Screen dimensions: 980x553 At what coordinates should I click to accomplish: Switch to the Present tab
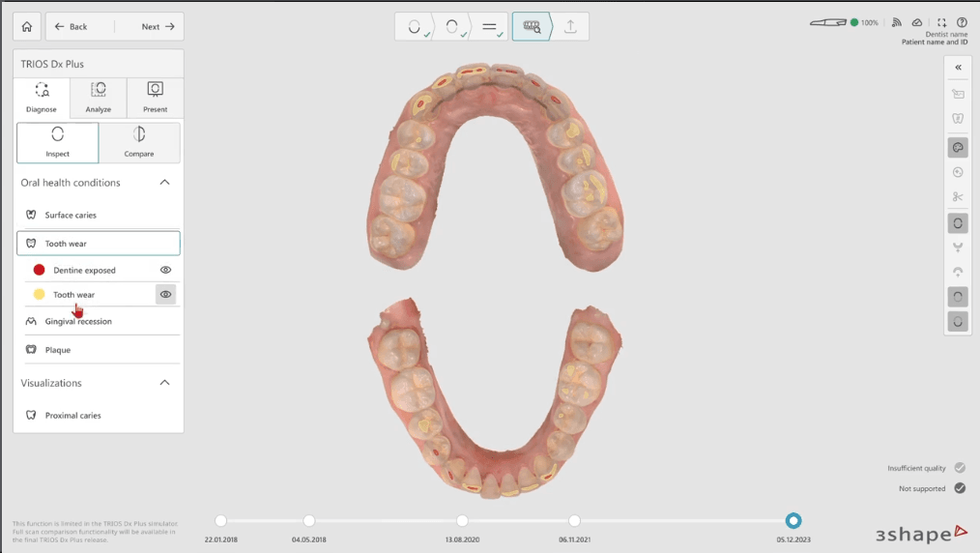[x=155, y=98]
